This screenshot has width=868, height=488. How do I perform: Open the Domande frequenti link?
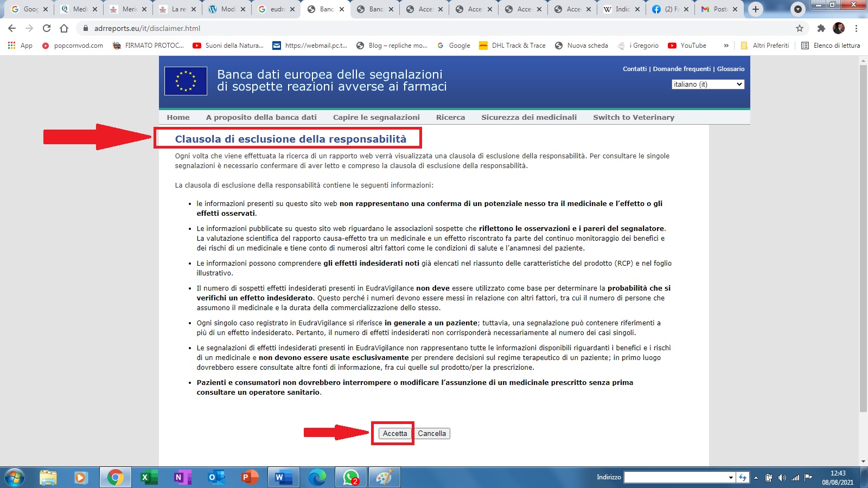click(x=681, y=69)
